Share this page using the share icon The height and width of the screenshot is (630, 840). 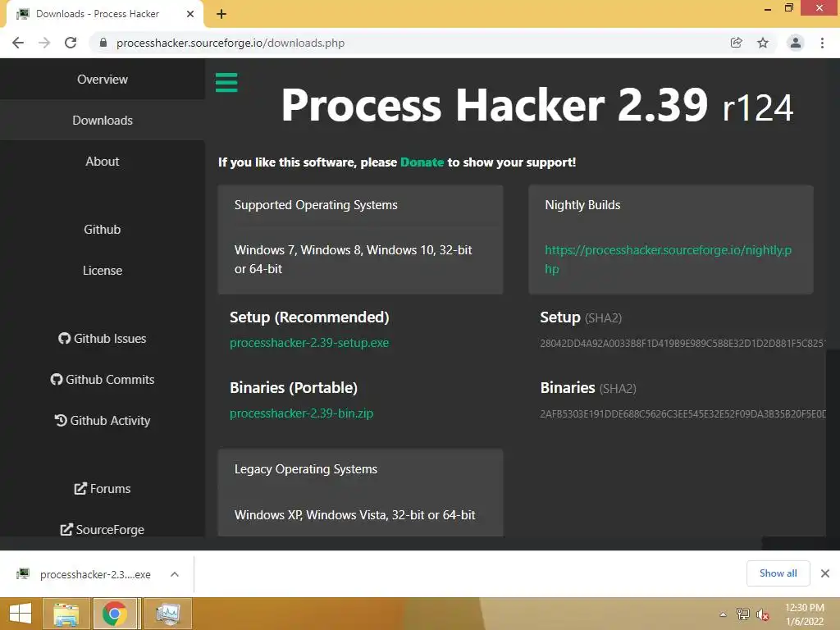point(736,43)
